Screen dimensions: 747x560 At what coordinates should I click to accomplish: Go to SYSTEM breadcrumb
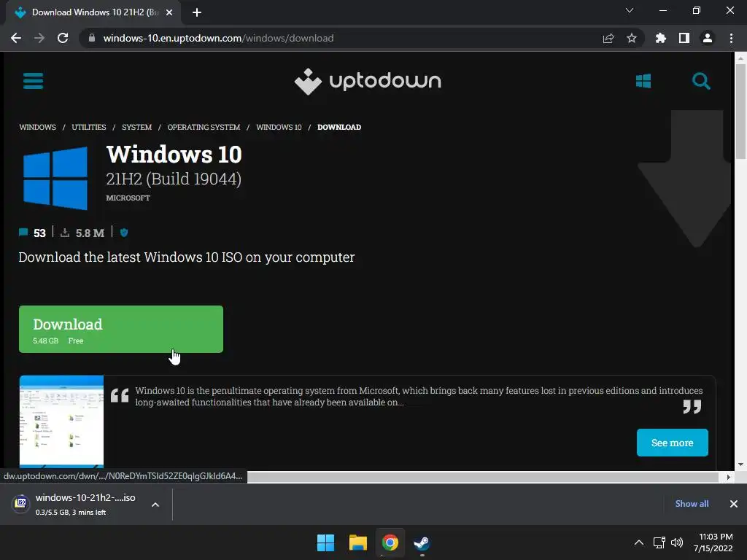click(136, 127)
